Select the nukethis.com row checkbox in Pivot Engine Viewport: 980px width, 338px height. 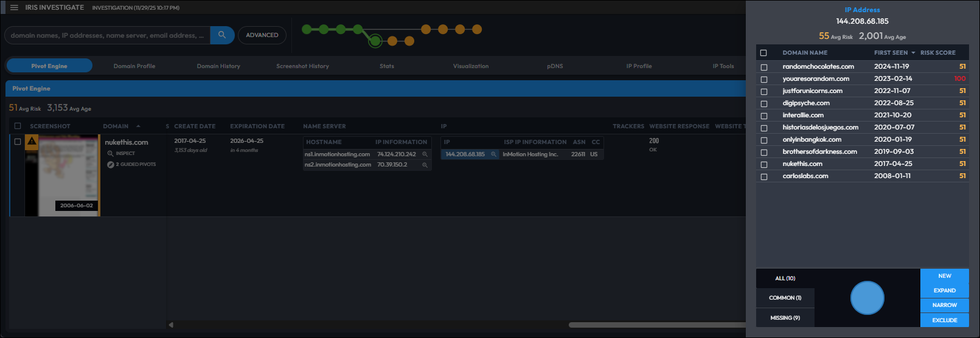[x=18, y=142]
